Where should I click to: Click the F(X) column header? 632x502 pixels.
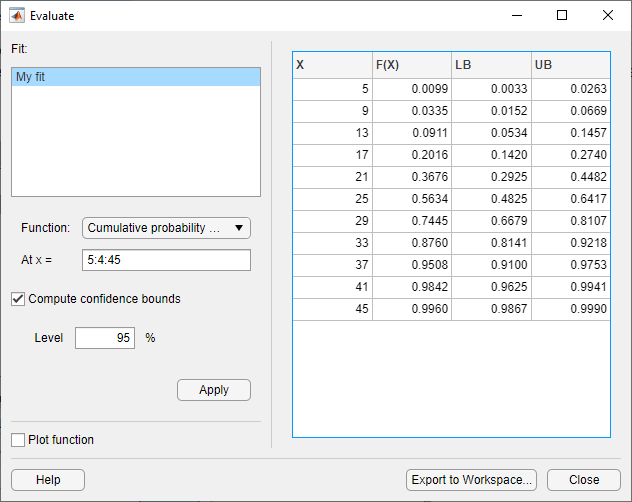(x=412, y=65)
